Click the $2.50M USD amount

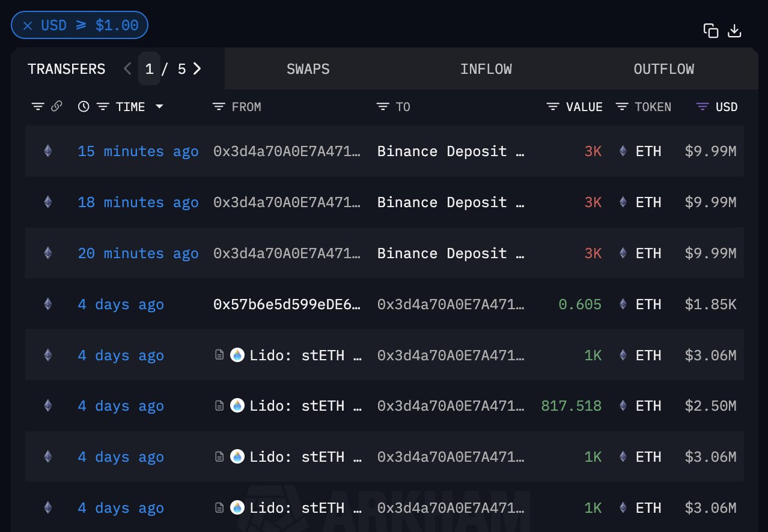[x=710, y=406]
